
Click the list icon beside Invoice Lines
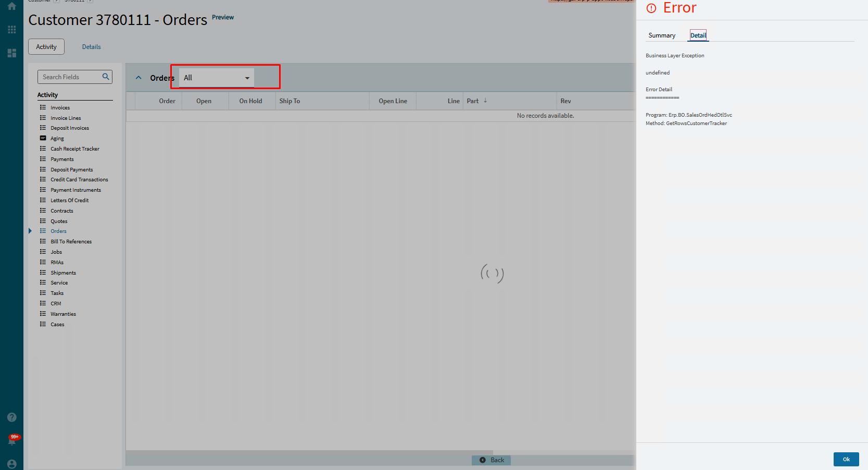click(43, 118)
